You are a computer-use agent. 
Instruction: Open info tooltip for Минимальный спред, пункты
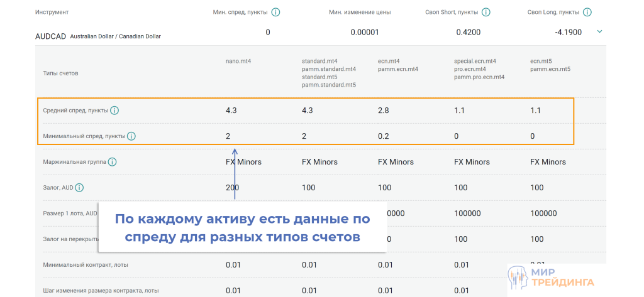click(131, 136)
